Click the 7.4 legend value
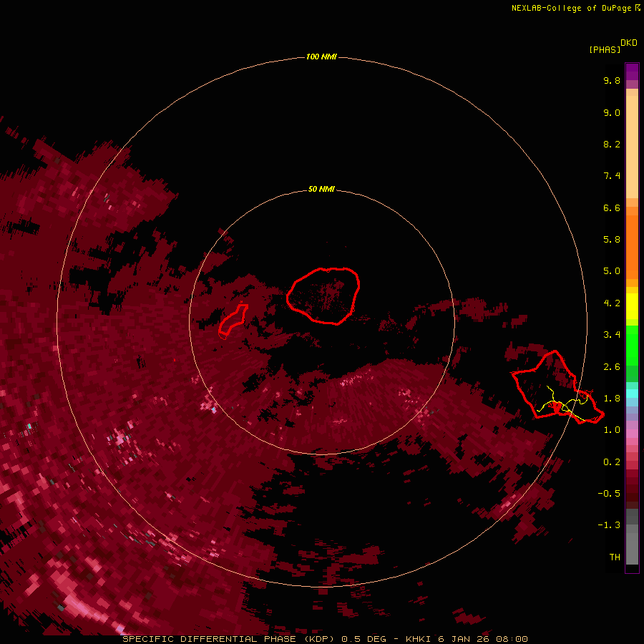 612,176
